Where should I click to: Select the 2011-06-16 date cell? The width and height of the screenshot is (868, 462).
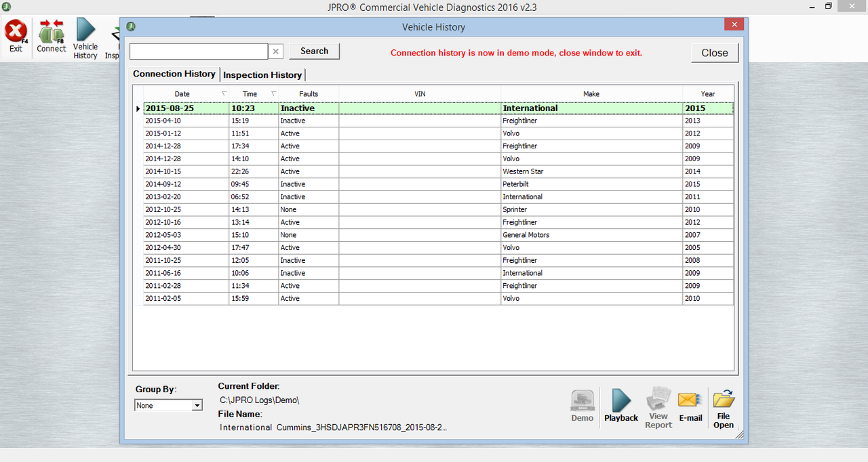point(186,273)
